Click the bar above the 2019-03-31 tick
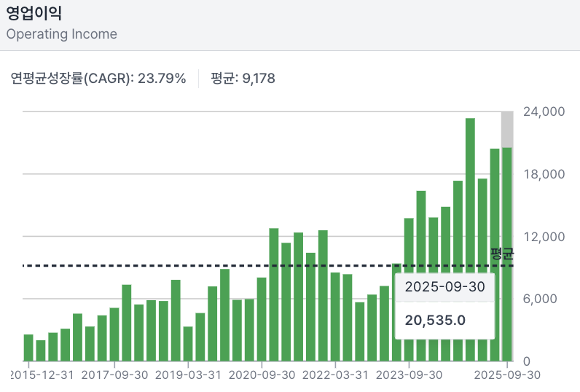 click(188, 344)
